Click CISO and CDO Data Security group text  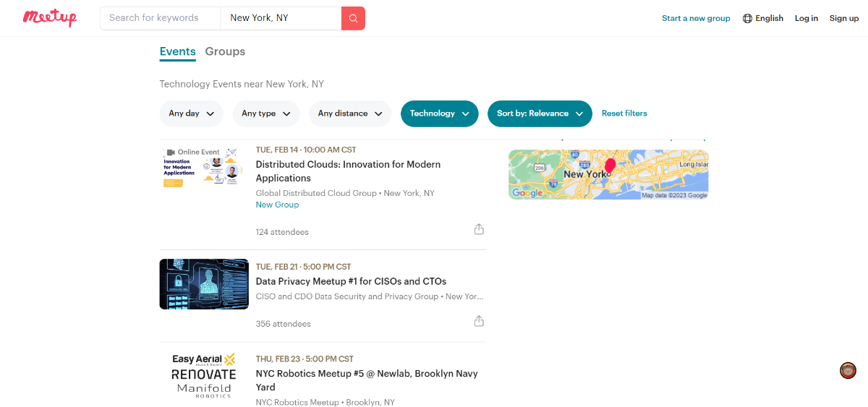tap(347, 296)
